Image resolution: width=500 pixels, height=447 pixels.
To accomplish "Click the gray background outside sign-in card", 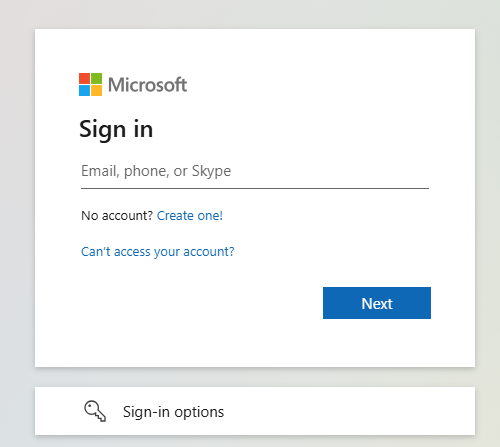I will pos(17,200).
